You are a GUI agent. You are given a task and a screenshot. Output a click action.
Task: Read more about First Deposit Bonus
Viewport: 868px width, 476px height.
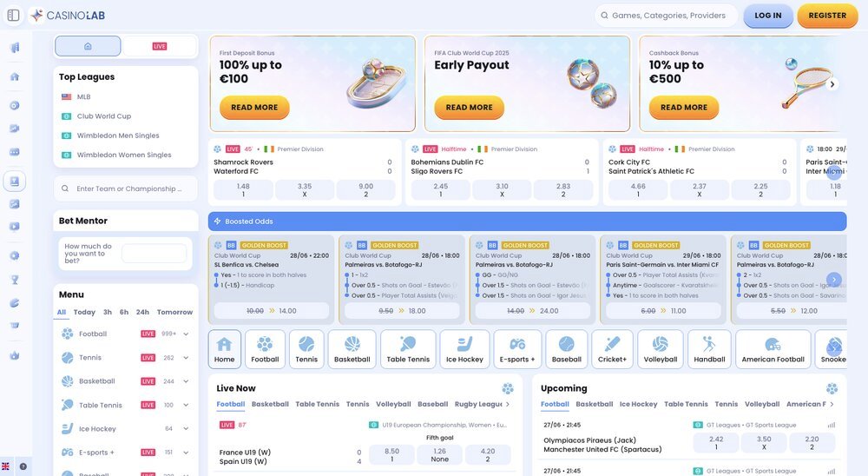tap(254, 108)
